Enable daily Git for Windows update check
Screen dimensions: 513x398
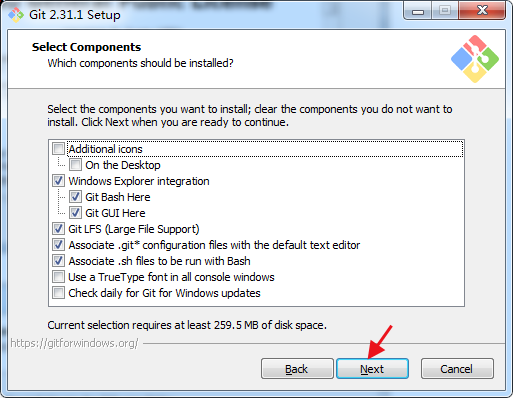coord(58,293)
